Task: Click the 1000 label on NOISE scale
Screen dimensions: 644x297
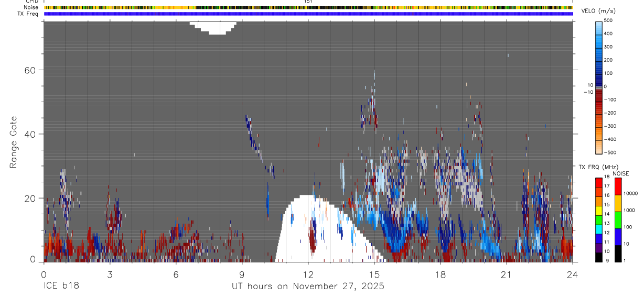Action: pos(629,210)
